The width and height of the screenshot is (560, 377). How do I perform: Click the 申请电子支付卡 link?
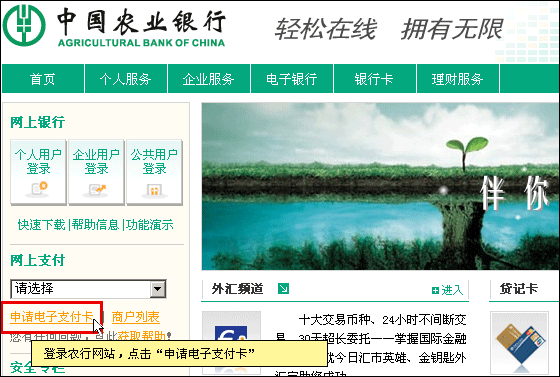(x=51, y=317)
